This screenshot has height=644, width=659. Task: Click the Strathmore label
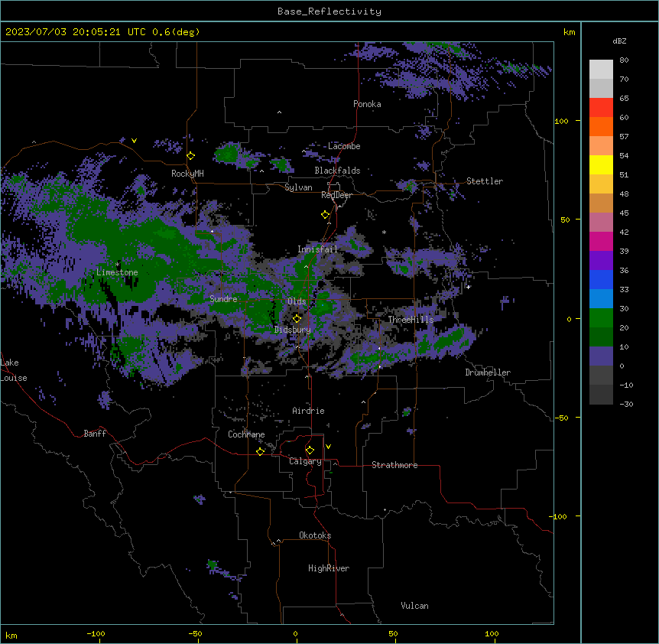394,465
